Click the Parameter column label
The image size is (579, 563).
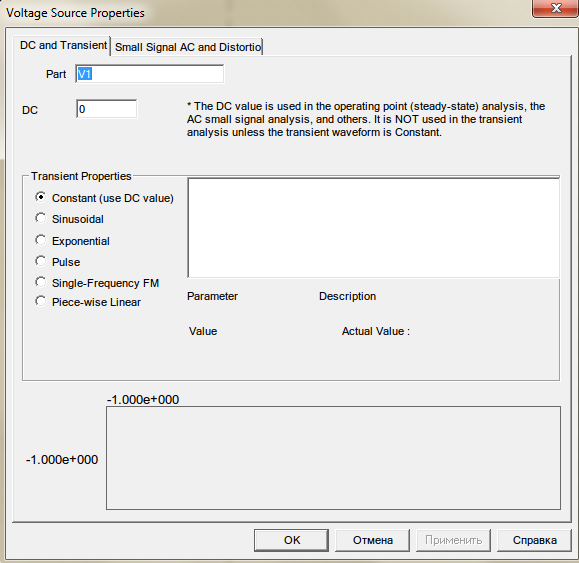click(x=212, y=296)
